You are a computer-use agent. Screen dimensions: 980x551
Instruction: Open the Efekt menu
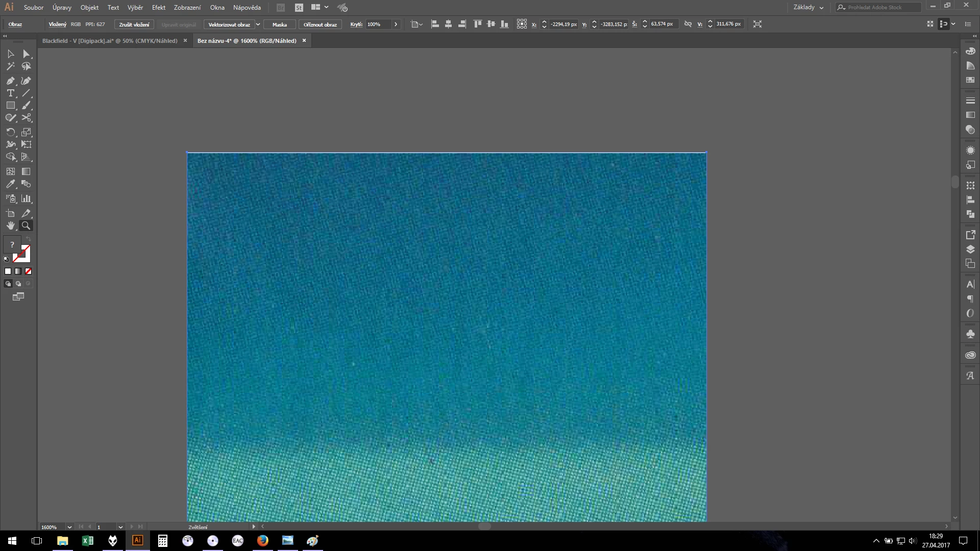(x=158, y=8)
